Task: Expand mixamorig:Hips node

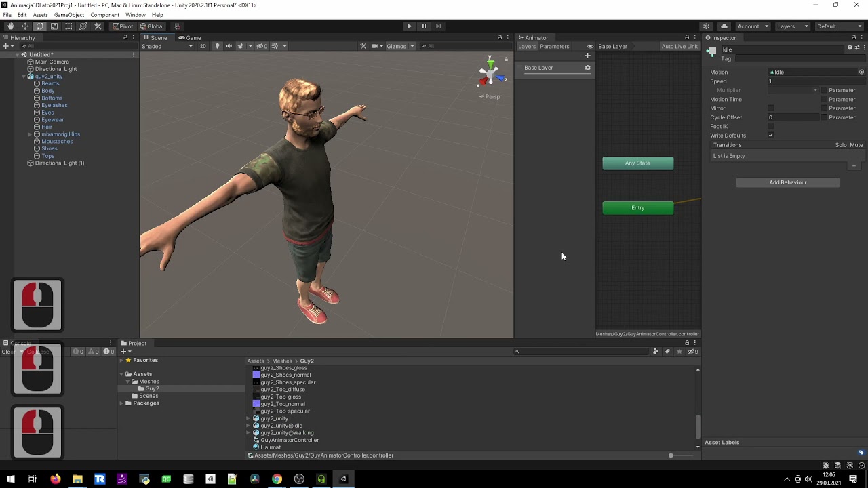Action: click(x=31, y=134)
